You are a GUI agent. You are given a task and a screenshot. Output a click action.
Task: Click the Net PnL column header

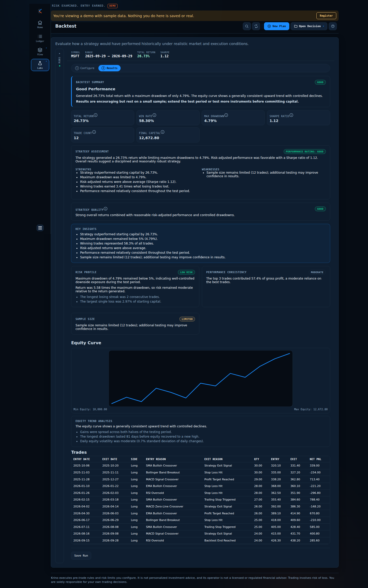(315, 459)
